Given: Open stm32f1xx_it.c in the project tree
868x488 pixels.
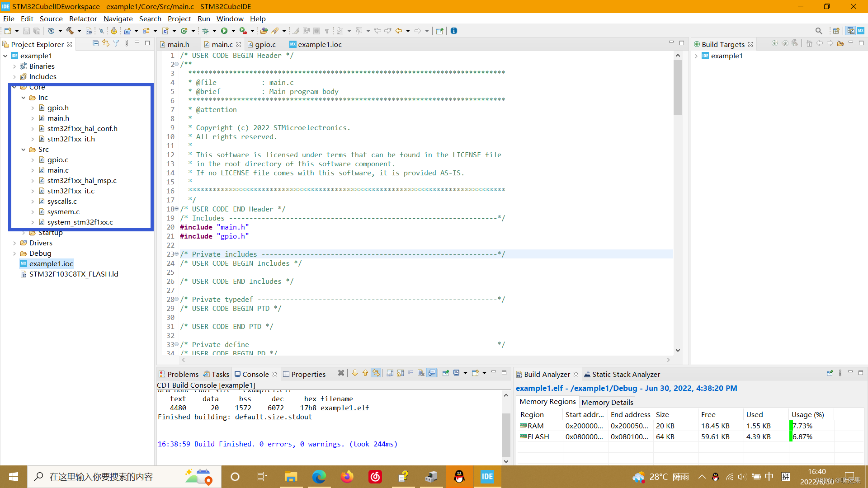Looking at the screenshot, I should click(71, 191).
